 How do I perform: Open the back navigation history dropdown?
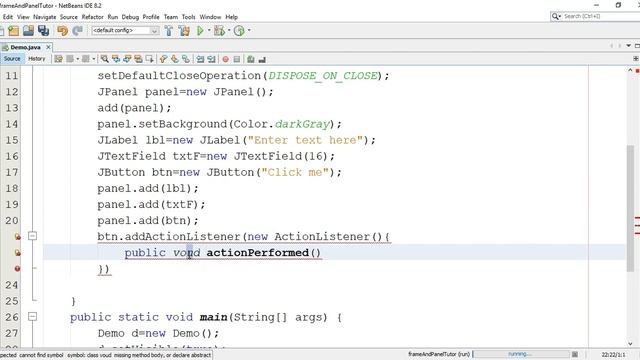[x=78, y=59]
